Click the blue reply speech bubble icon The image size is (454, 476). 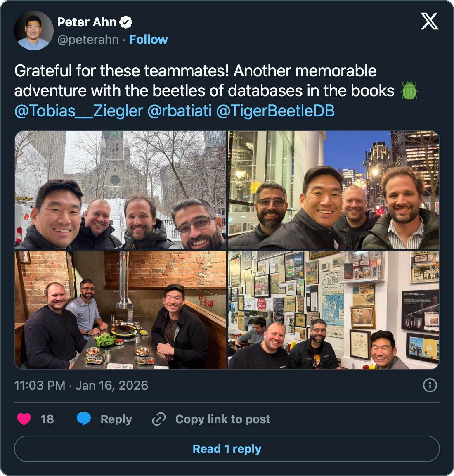[84, 419]
